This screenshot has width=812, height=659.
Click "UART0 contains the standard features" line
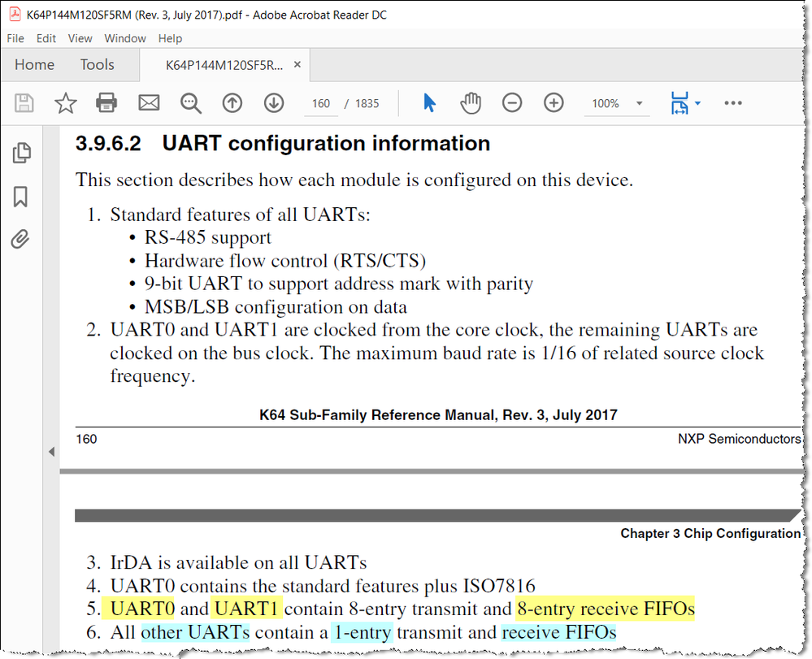(x=323, y=586)
